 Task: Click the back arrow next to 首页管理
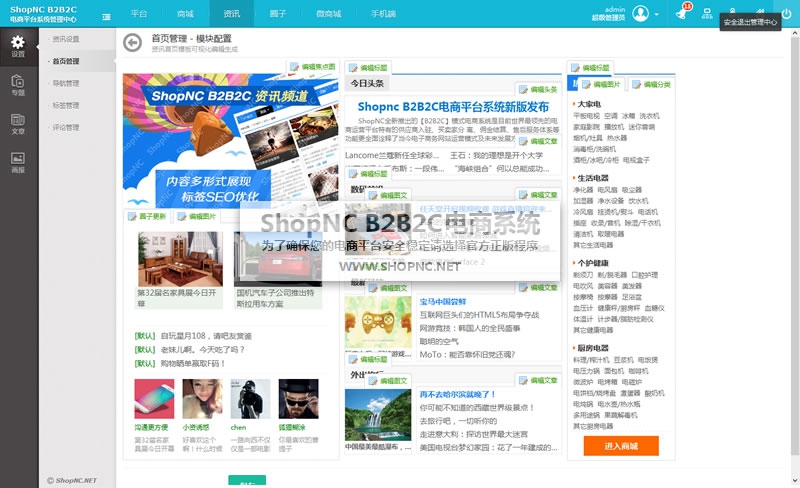tap(133, 42)
